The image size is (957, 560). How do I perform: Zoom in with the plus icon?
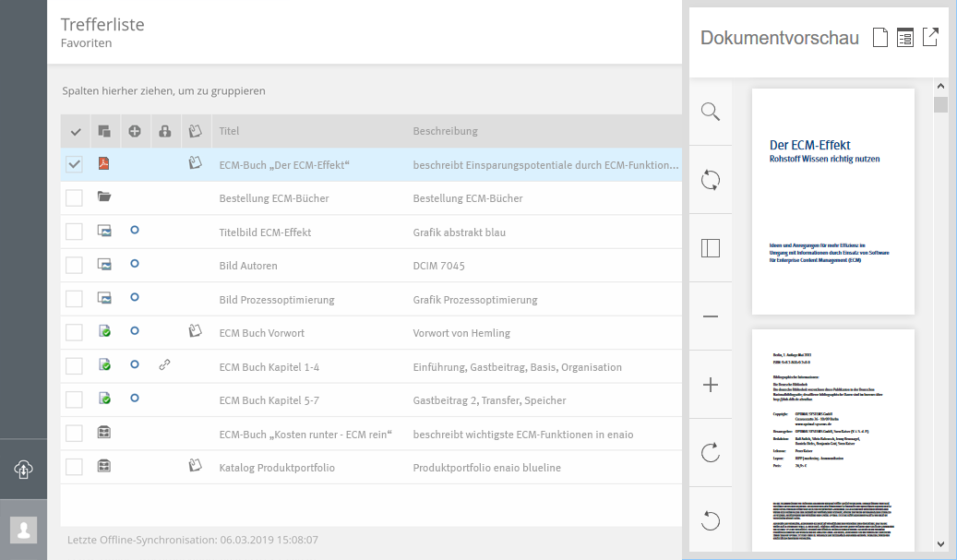(x=710, y=385)
